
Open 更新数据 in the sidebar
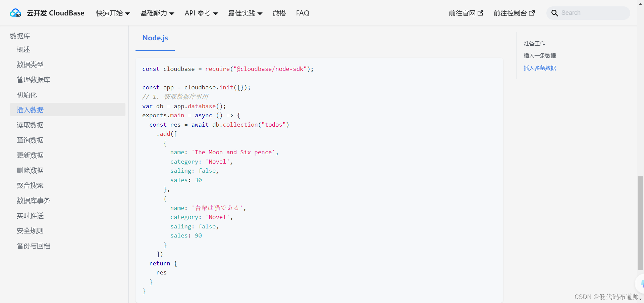(30, 155)
